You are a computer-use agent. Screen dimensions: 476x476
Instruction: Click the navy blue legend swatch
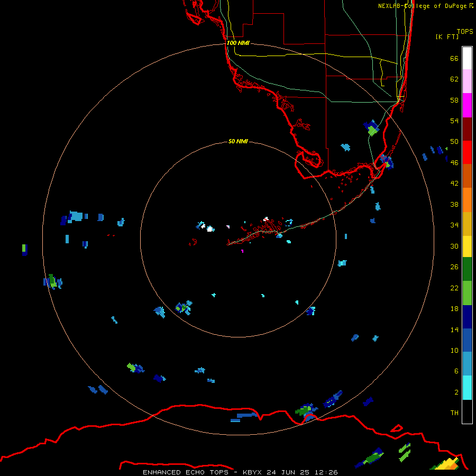[467, 317]
